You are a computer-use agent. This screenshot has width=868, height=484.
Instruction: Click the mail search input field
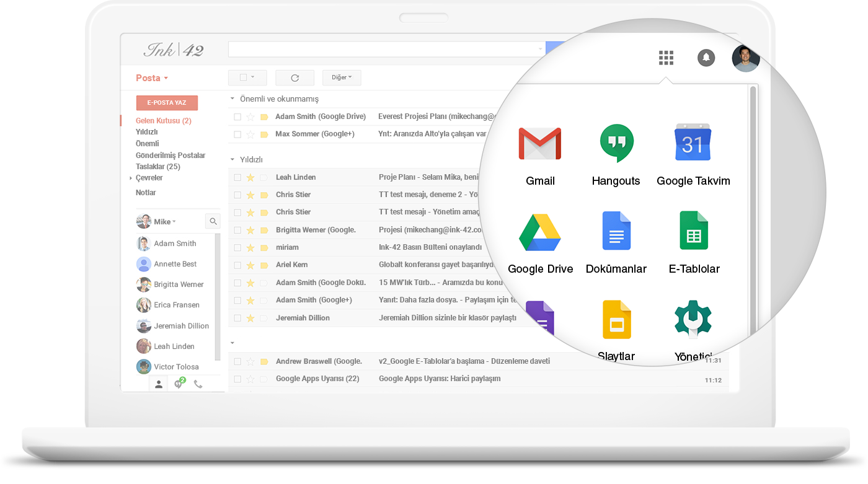(x=386, y=49)
